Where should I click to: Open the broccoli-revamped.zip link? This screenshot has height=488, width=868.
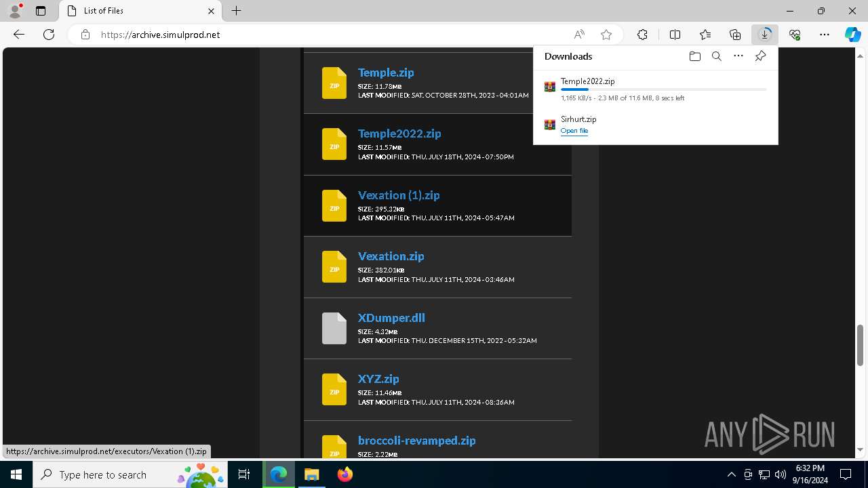point(417,441)
